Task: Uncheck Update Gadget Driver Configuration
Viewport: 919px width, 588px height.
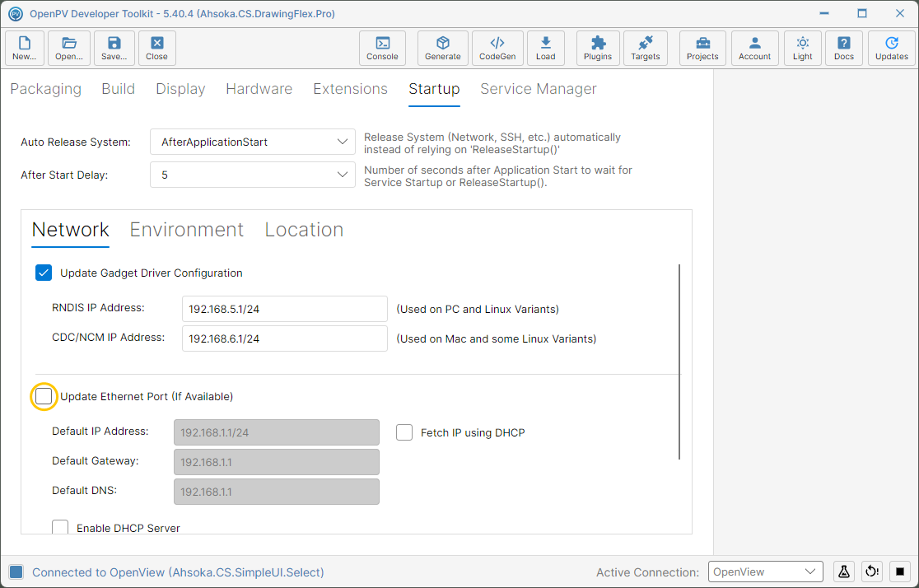Action: coord(44,273)
